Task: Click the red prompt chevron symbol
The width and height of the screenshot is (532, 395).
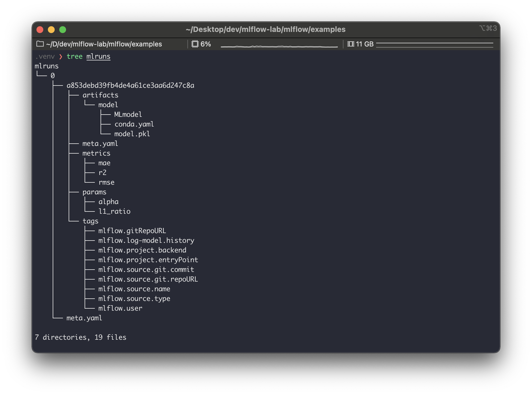Action: coord(61,56)
